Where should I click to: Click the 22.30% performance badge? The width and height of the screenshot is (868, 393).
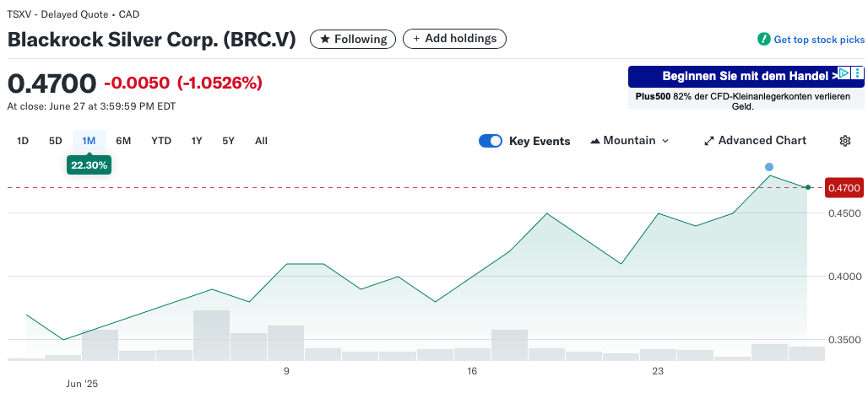(x=90, y=165)
